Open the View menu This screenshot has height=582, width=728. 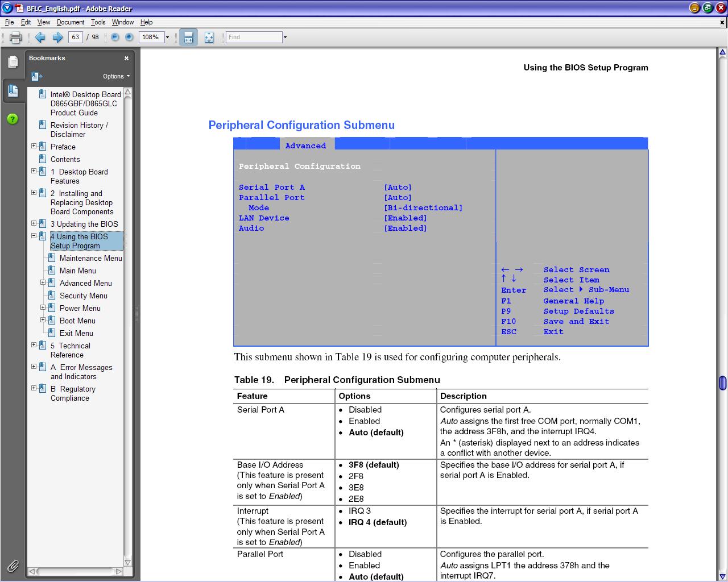44,22
